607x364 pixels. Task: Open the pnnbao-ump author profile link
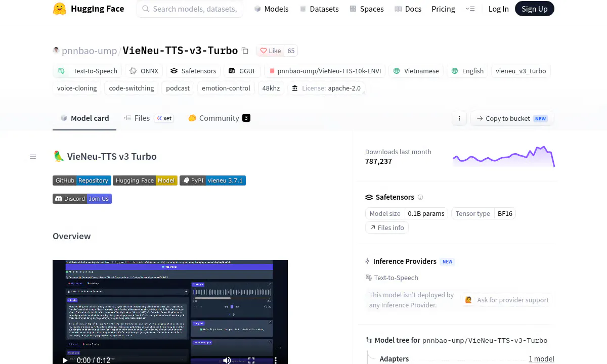coord(89,51)
